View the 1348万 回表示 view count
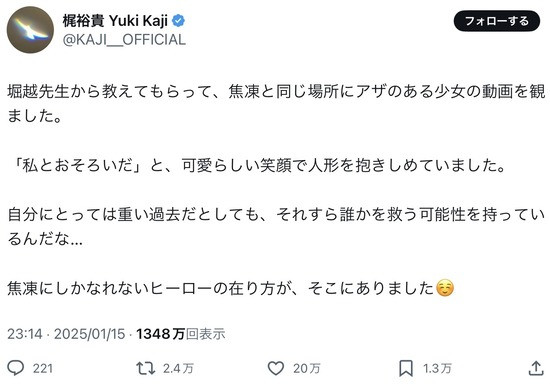550x386 pixels. [x=181, y=334]
